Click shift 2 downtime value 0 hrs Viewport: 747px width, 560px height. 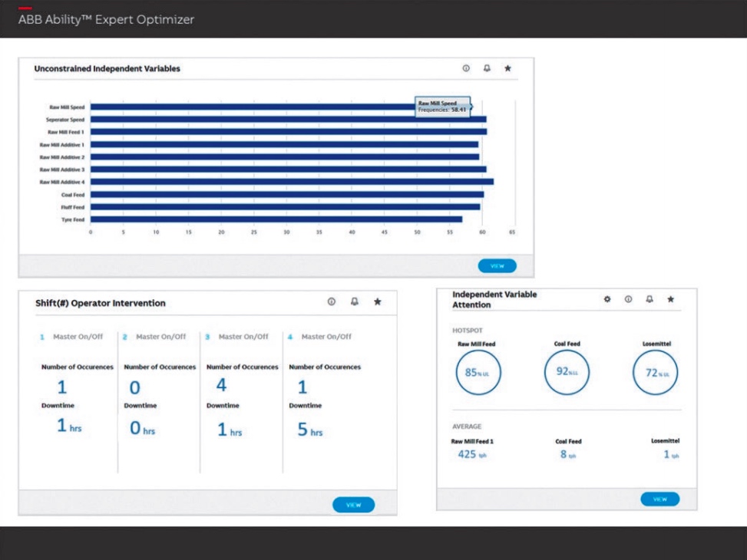point(143,428)
